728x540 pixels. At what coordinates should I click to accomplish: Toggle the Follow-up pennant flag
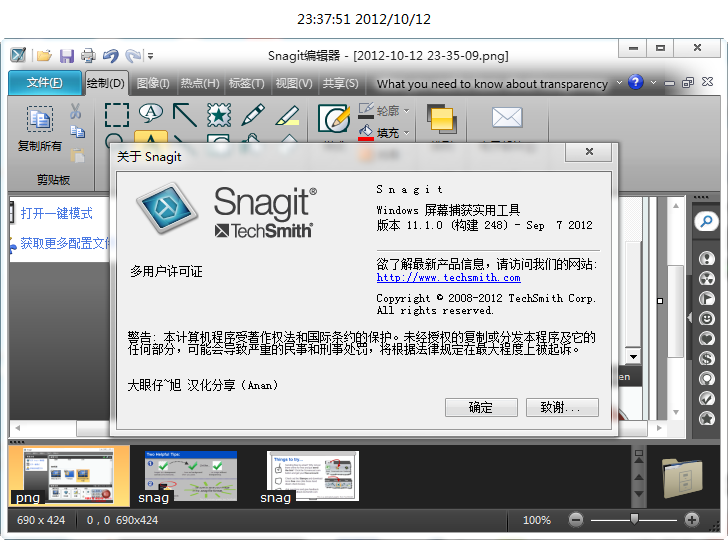click(707, 299)
